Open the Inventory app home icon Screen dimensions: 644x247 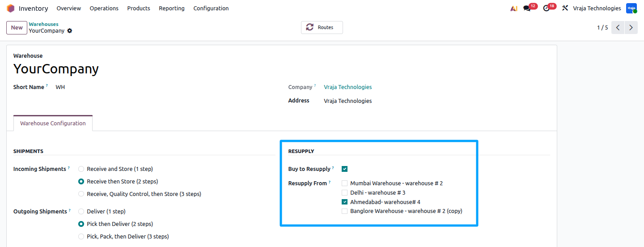tap(11, 9)
